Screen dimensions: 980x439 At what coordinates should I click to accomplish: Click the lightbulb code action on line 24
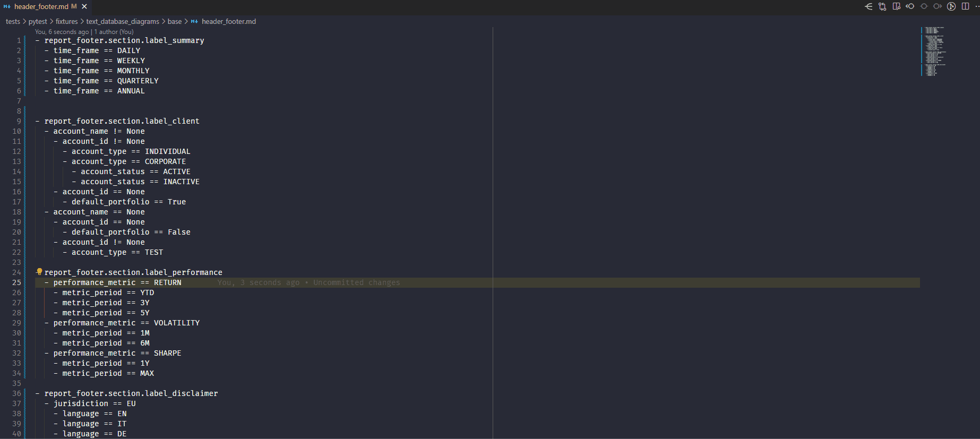click(39, 272)
